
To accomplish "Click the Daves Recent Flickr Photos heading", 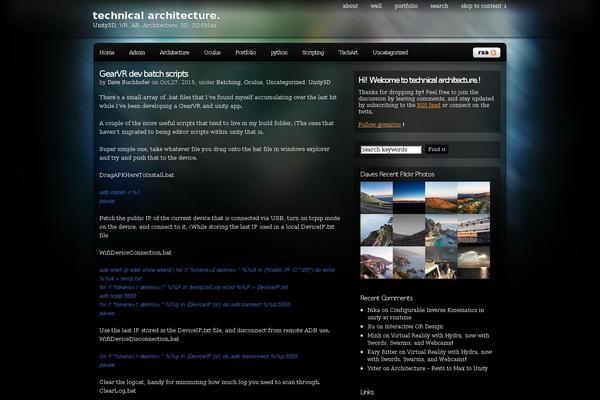I will [x=397, y=174].
